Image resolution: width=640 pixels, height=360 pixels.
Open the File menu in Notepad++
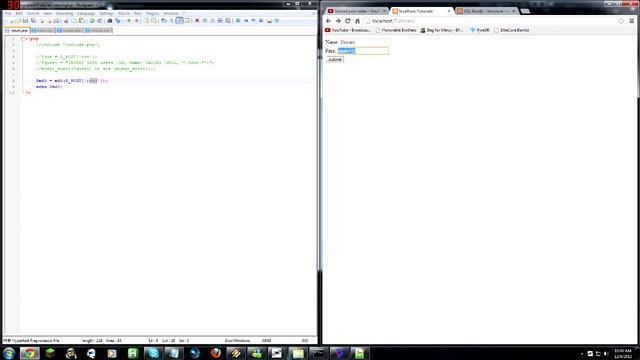click(x=8, y=13)
